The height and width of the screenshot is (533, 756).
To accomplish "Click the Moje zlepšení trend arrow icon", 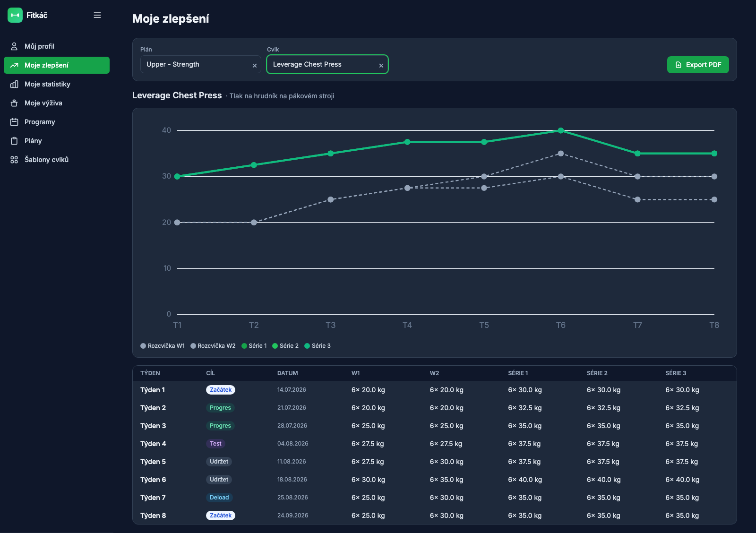I will [14, 65].
